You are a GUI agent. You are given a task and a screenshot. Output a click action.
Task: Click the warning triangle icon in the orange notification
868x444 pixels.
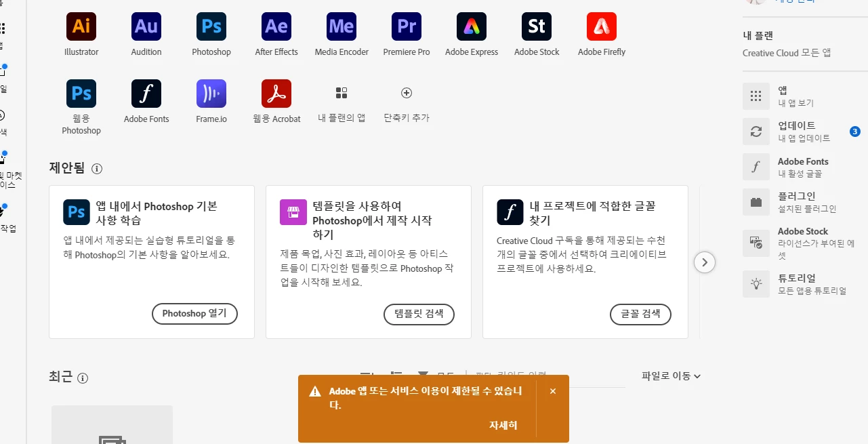click(x=315, y=392)
